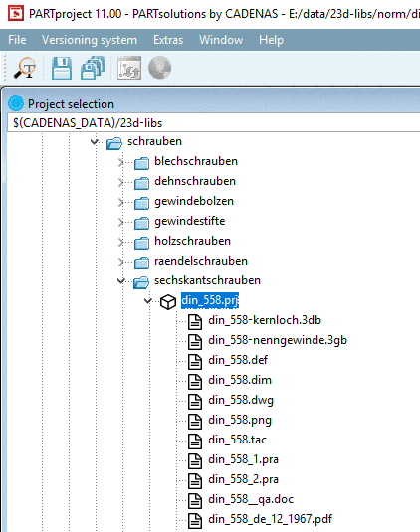Screen dimensions: 420x532
Task: Click file icon of din_558.def
Action: coord(195,362)
